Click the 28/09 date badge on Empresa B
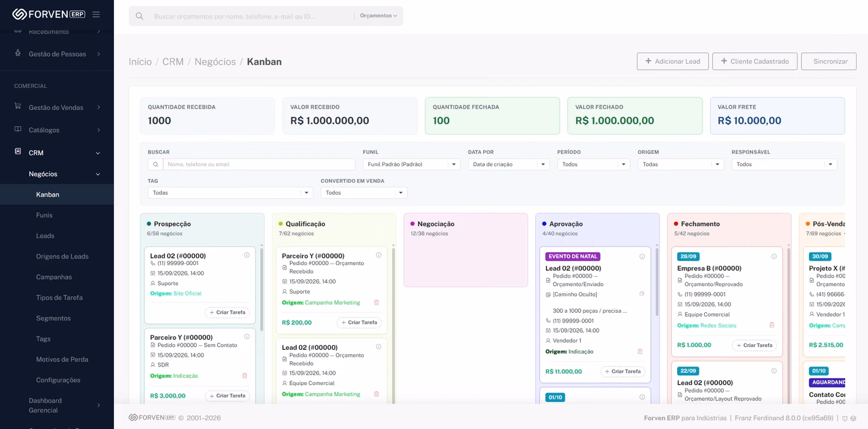Screen dimensions: 868x429 tap(688, 256)
